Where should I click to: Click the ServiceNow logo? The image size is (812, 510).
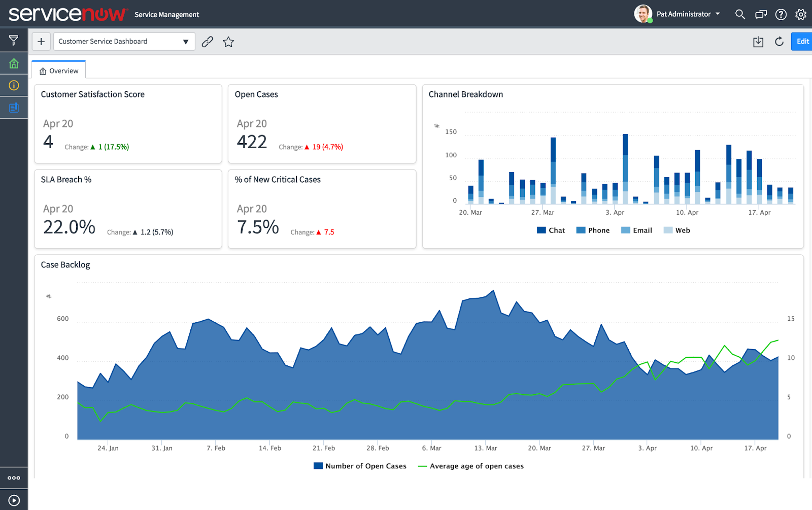(67, 14)
